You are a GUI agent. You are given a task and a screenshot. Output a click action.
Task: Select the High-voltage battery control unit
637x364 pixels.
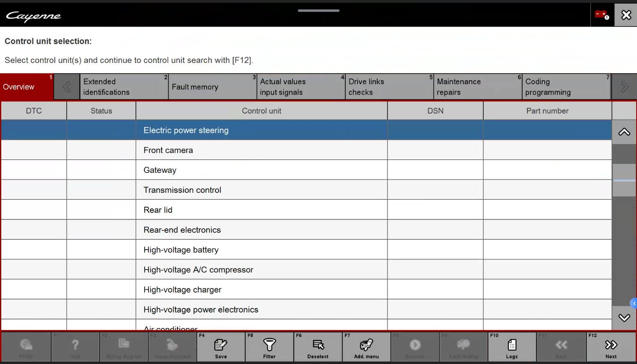coord(262,250)
